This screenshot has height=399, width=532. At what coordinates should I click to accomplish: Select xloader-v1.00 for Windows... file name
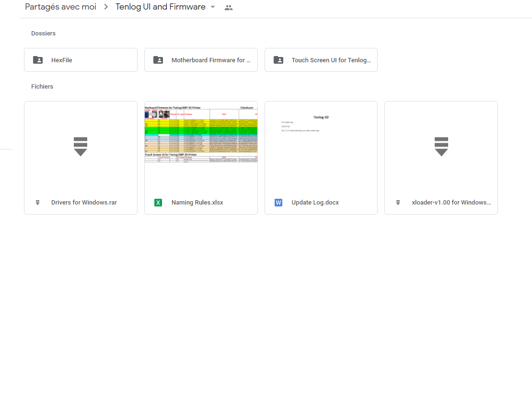[x=451, y=203]
